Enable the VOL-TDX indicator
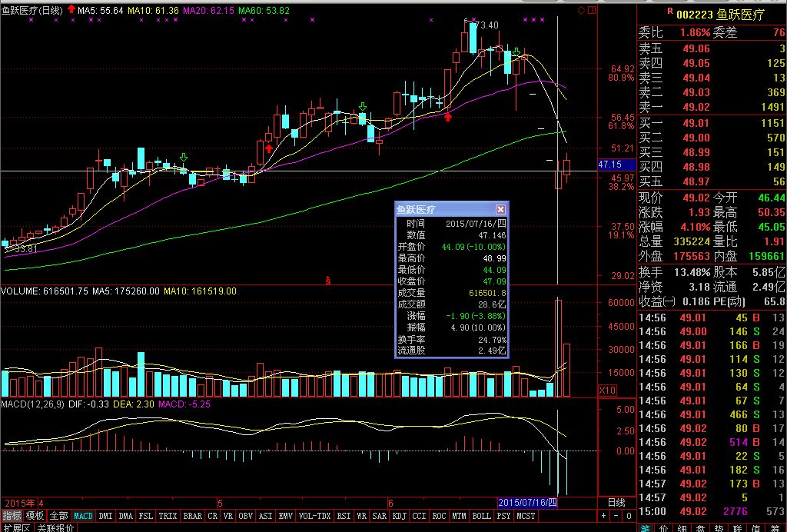Screen dimensions: 787x532 pyautogui.click(x=314, y=516)
